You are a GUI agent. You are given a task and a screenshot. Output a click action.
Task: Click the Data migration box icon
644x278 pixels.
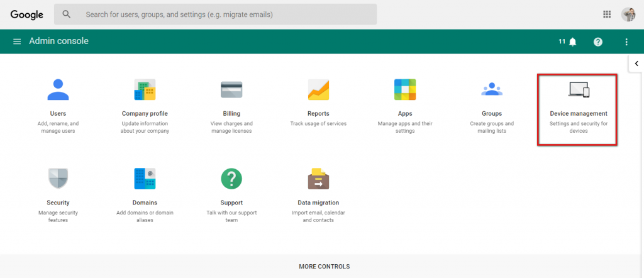point(318,179)
